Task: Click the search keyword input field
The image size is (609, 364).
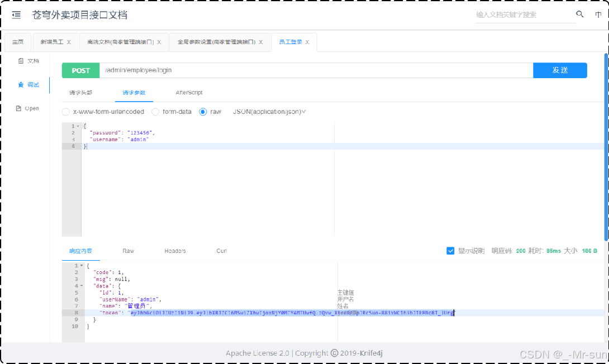Action: (x=525, y=15)
